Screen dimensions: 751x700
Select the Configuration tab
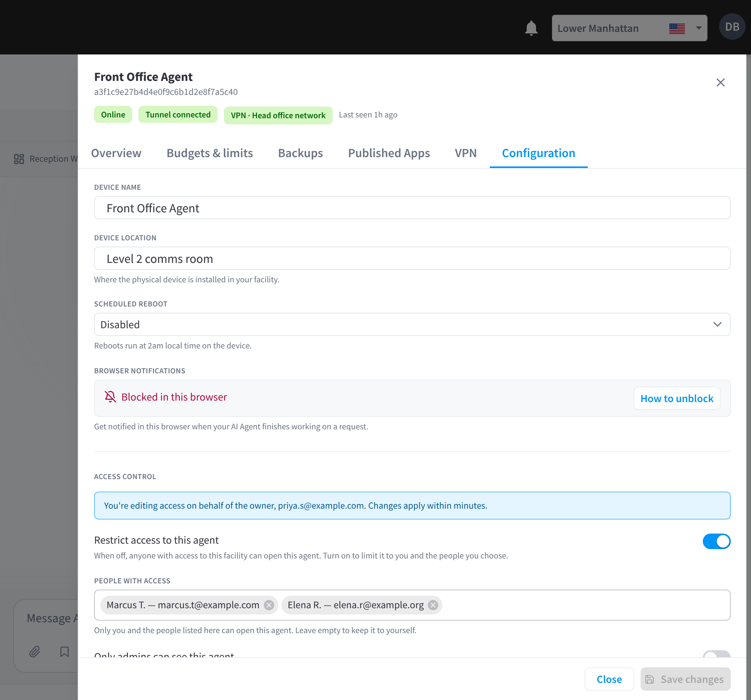[538, 153]
